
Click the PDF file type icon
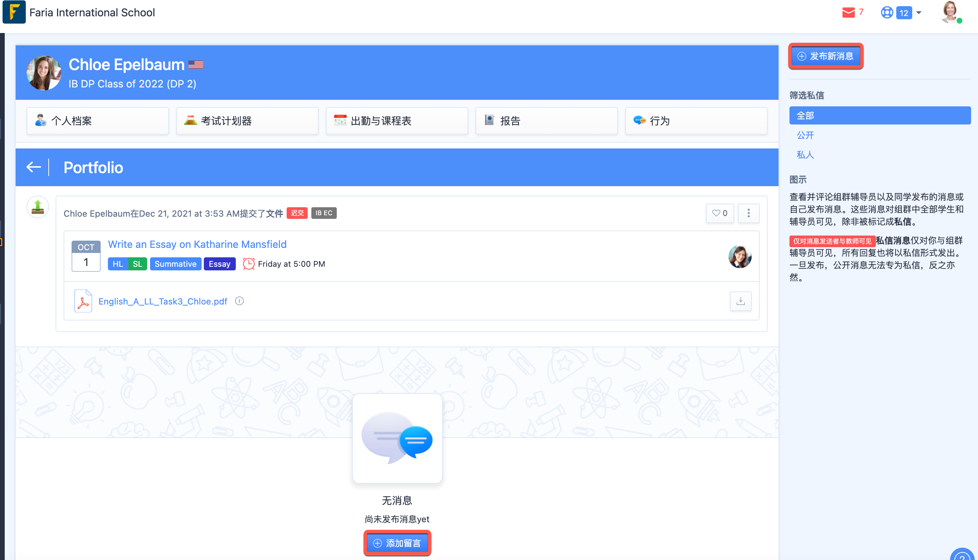(83, 301)
